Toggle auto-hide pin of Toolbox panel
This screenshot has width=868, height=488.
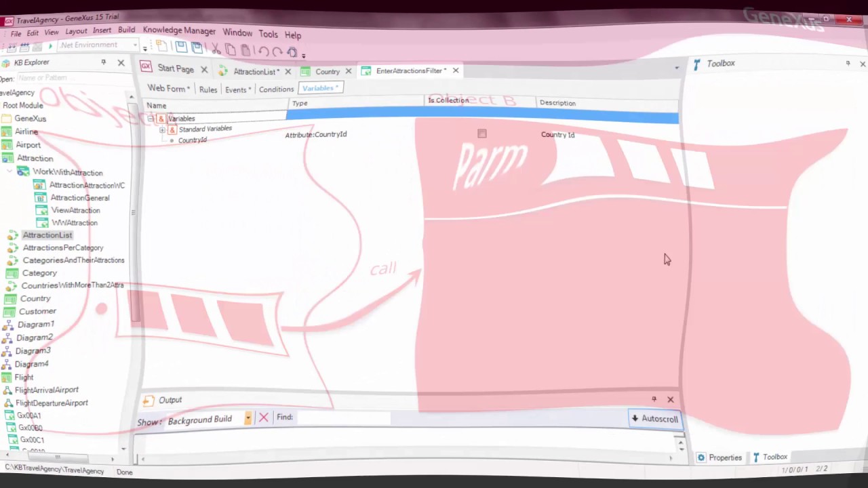click(x=847, y=63)
